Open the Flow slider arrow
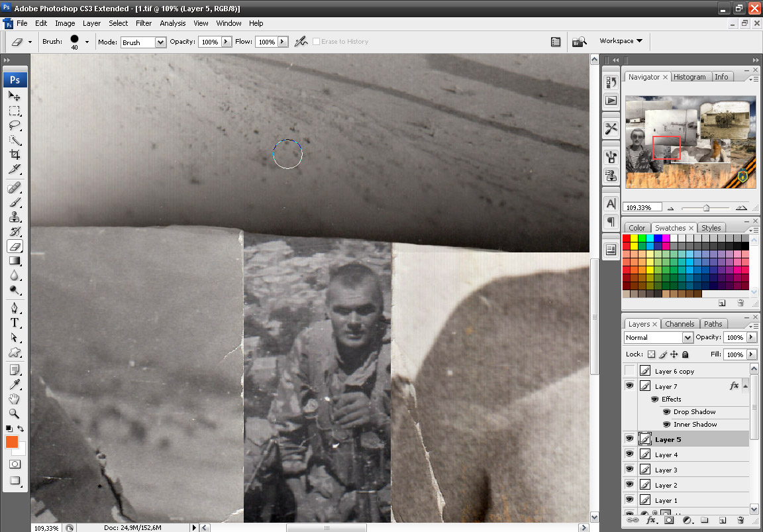This screenshot has height=532, width=763. tap(283, 42)
